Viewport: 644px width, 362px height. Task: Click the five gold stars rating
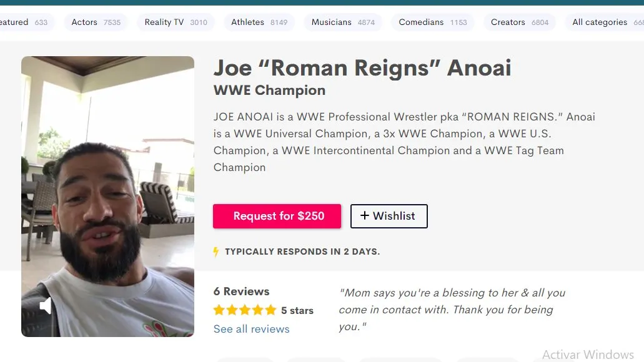[x=244, y=310]
